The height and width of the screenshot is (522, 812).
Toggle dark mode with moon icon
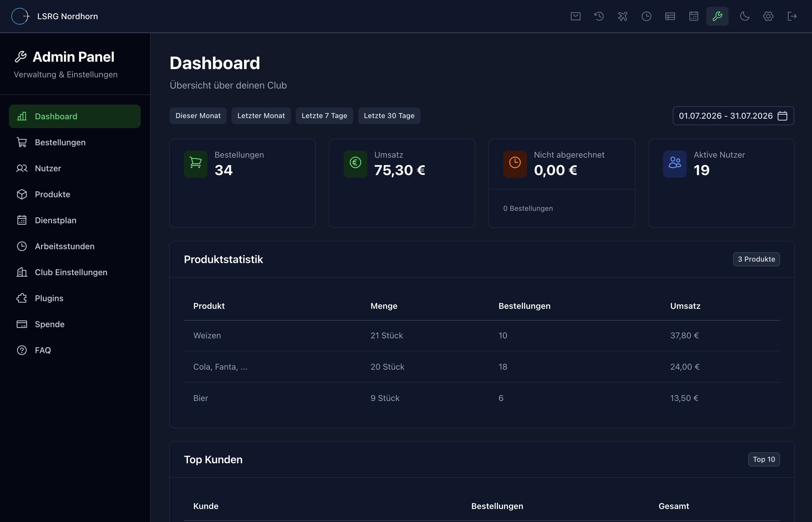(745, 16)
